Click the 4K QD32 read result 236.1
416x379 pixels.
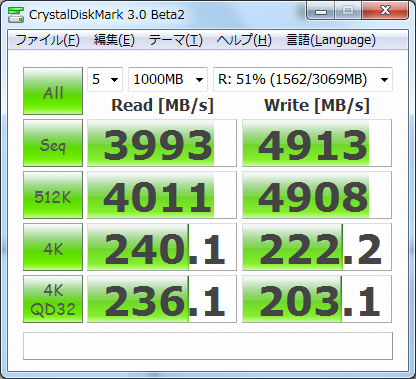coord(162,299)
